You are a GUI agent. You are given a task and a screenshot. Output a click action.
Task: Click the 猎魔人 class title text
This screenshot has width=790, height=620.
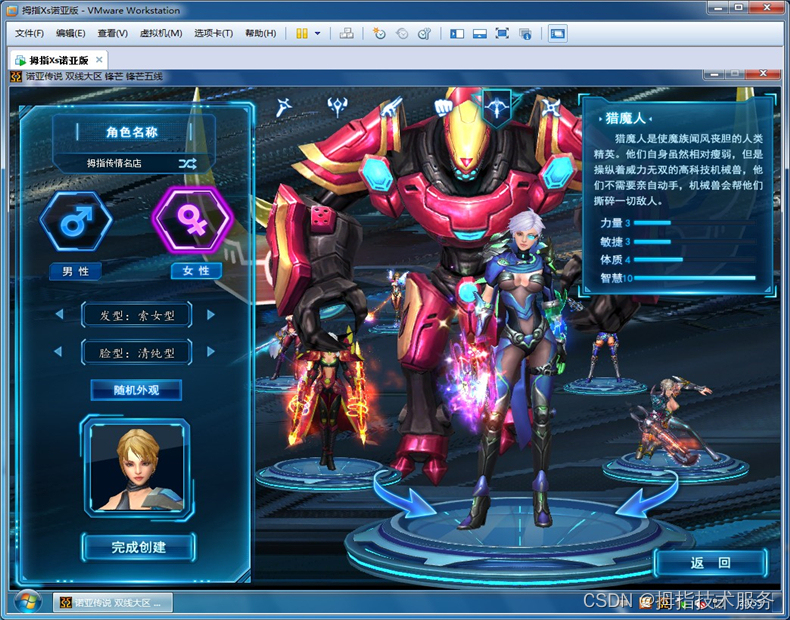(625, 118)
